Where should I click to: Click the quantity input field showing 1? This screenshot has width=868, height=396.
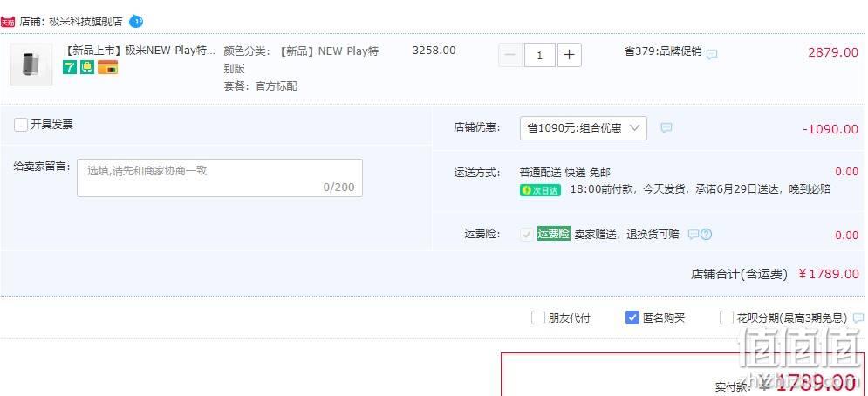[540, 55]
